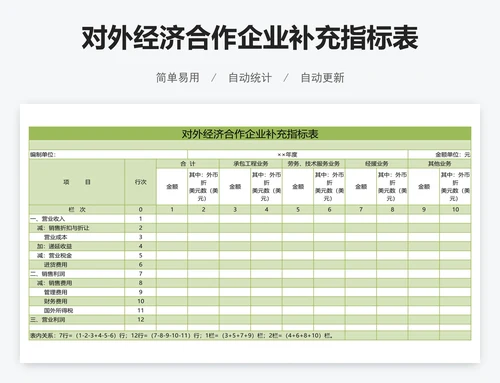Click the 合计 group header

point(188,164)
